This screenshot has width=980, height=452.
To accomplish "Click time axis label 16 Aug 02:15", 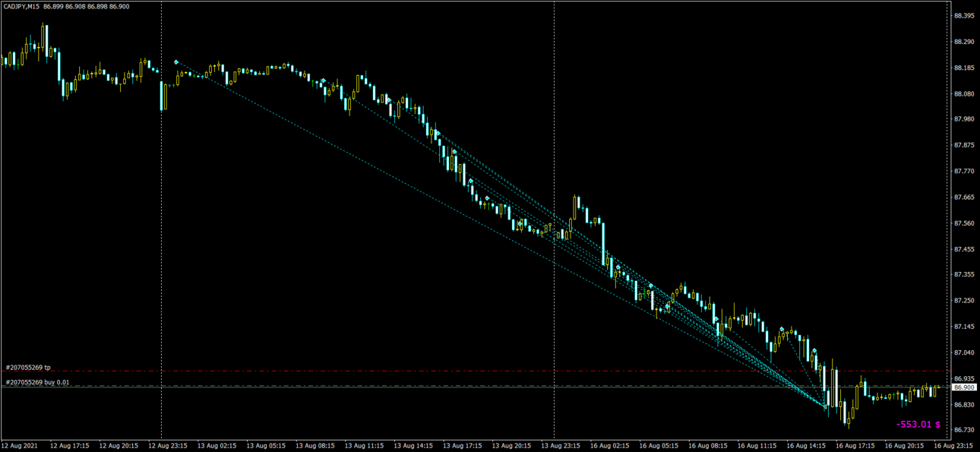I will 609,445.
